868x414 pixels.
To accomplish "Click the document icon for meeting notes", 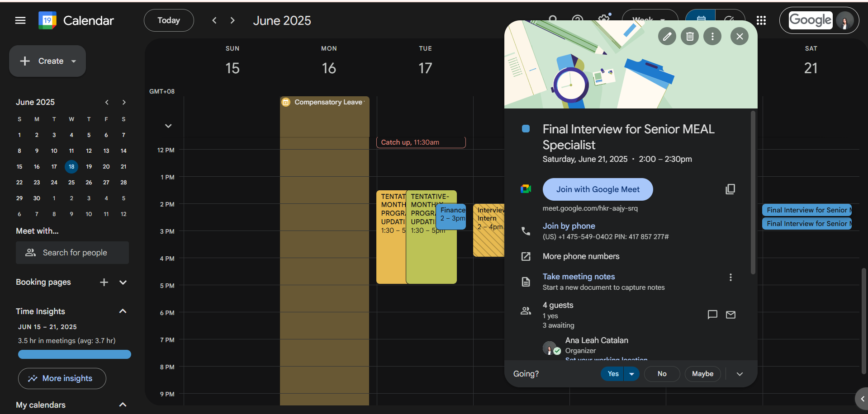I will click(x=526, y=282).
